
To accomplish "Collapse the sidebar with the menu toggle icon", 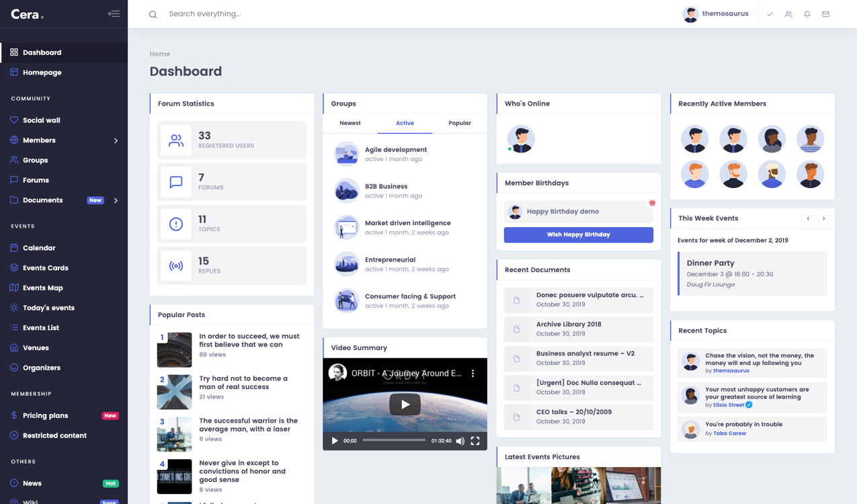I will (114, 13).
